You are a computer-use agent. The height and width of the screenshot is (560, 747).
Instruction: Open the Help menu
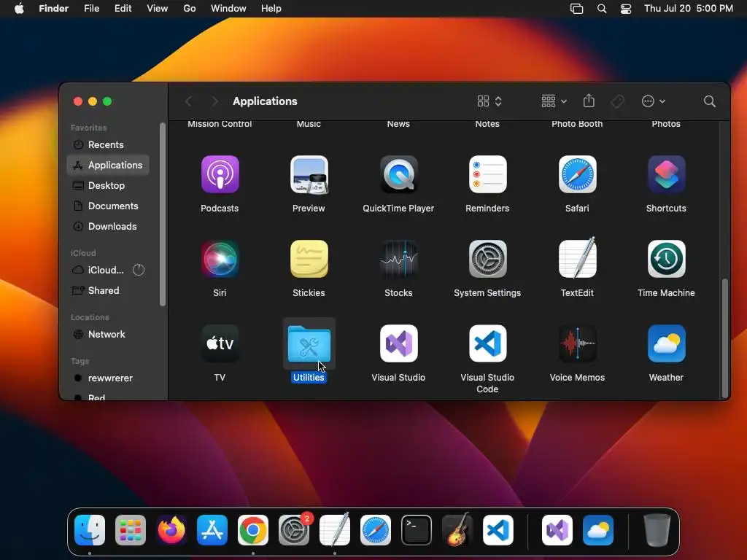[x=271, y=9]
